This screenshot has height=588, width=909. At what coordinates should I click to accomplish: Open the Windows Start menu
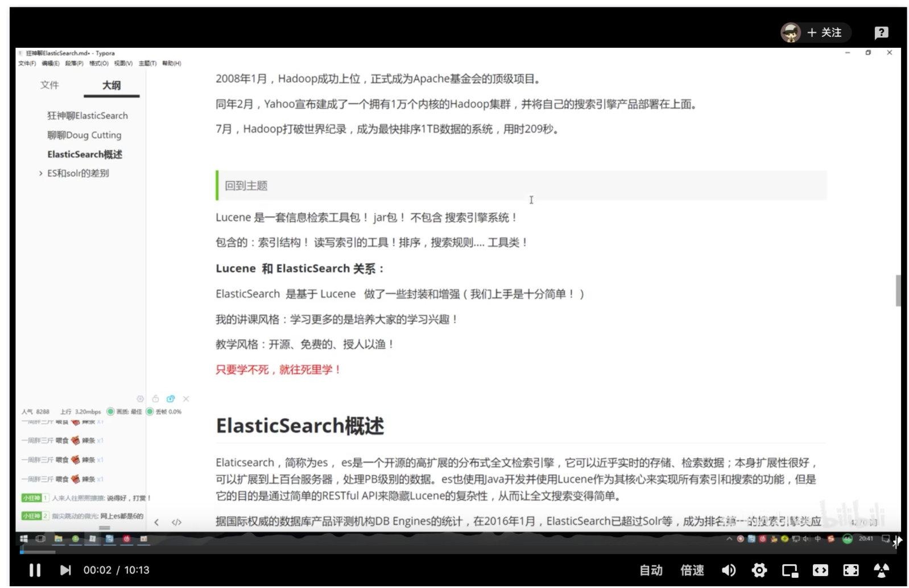coord(24,539)
